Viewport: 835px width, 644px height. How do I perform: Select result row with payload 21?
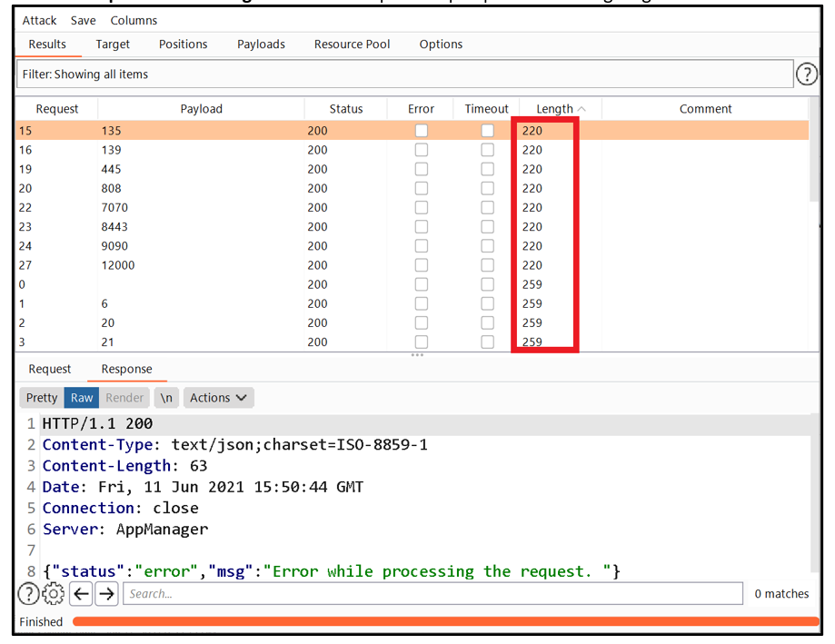coord(413,342)
